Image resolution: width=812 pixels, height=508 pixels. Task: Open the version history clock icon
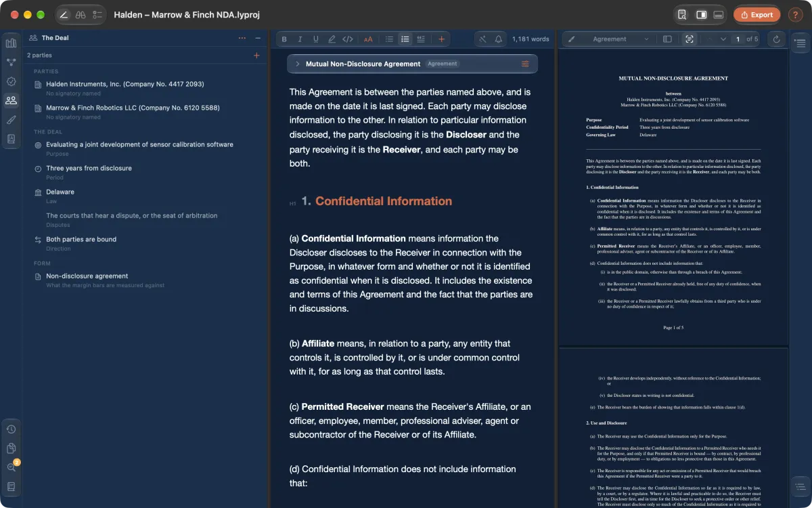11,429
